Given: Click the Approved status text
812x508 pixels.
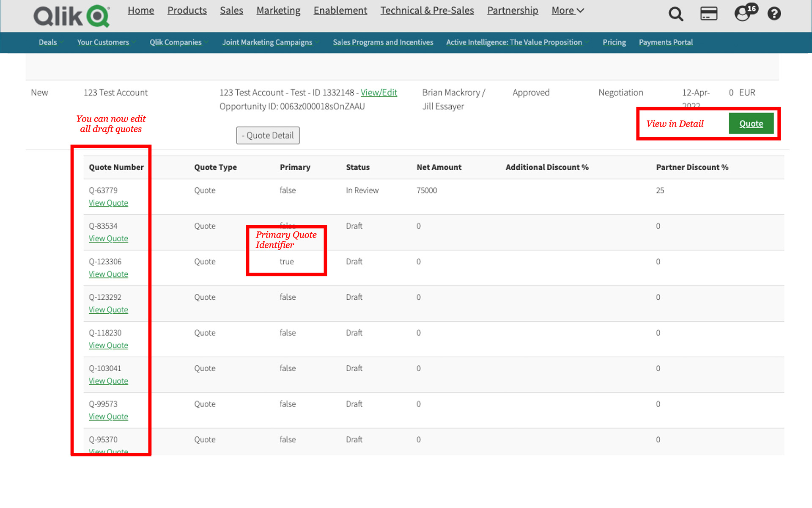Looking at the screenshot, I should (531, 93).
